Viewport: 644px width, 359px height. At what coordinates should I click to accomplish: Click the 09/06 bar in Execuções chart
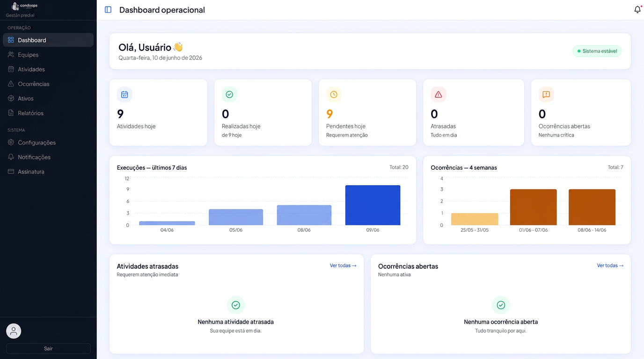coord(373,205)
